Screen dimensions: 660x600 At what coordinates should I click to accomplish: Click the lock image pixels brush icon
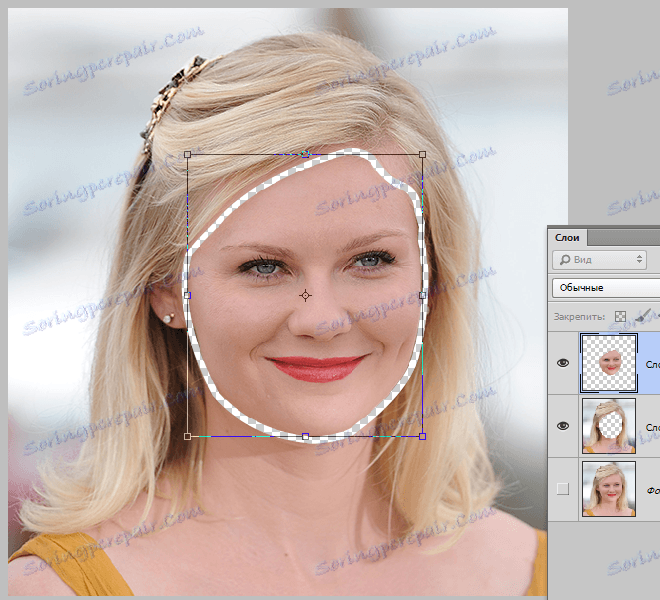tap(644, 315)
